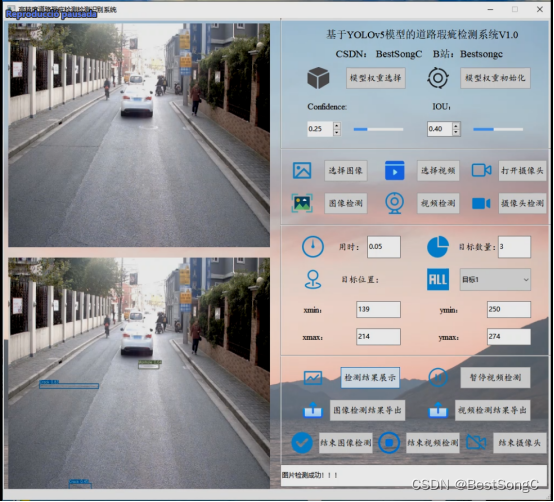The height and width of the screenshot is (502, 554).
Task: Click the webcam icon beside 视频检测
Action: click(x=394, y=203)
